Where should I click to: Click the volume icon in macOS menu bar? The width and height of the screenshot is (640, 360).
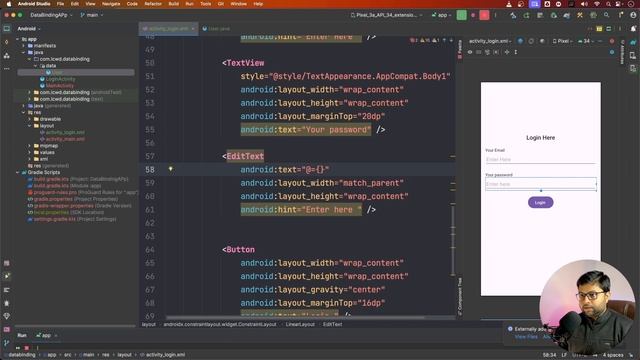(x=584, y=4)
